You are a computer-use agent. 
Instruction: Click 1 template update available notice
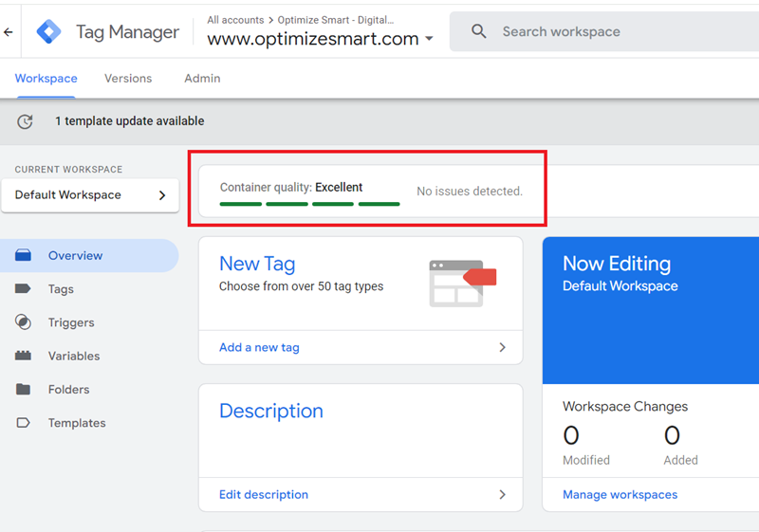[130, 121]
